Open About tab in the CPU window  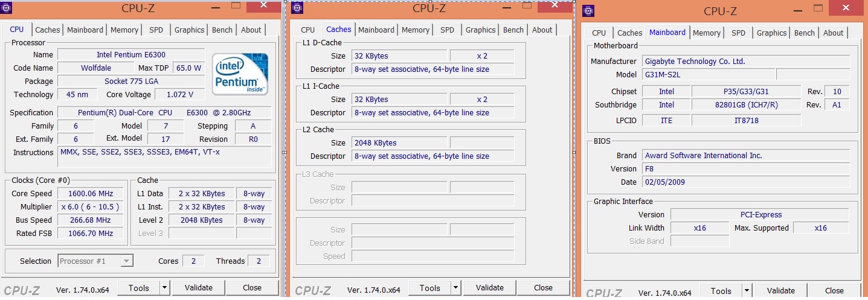[251, 30]
